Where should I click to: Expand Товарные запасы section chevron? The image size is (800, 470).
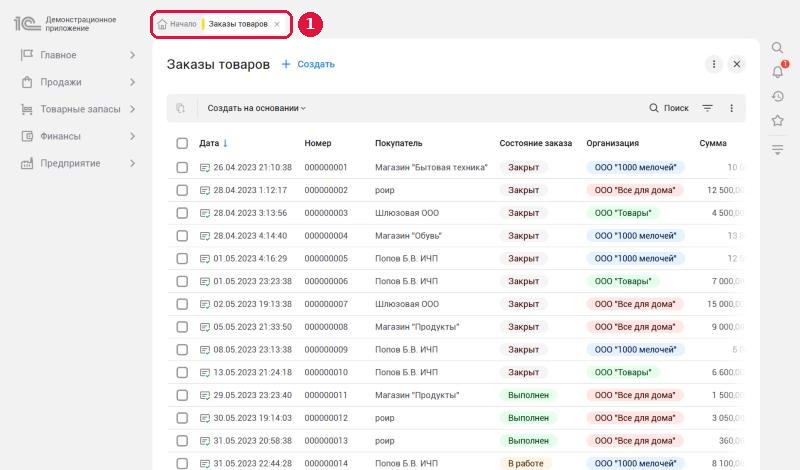[x=132, y=109]
